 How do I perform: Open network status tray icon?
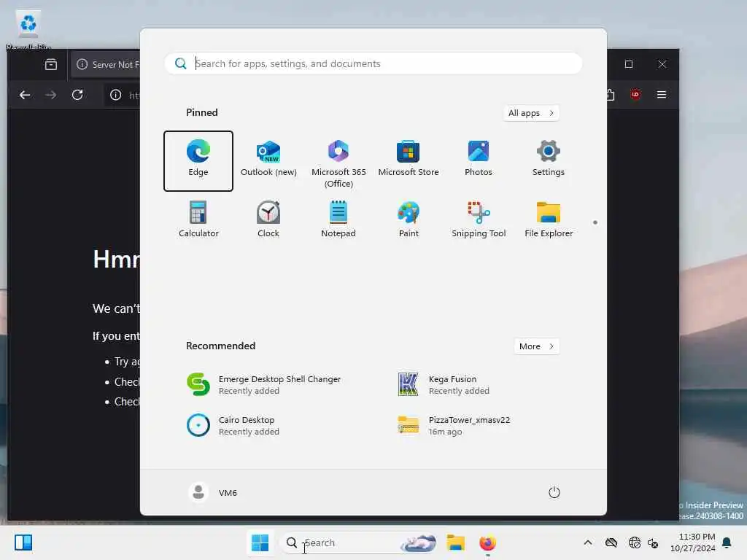pos(635,542)
